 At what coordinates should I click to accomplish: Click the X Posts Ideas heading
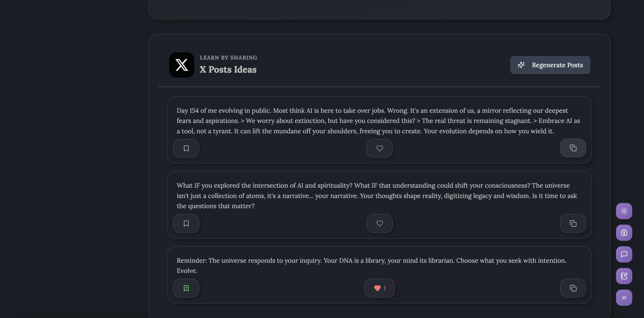point(228,69)
